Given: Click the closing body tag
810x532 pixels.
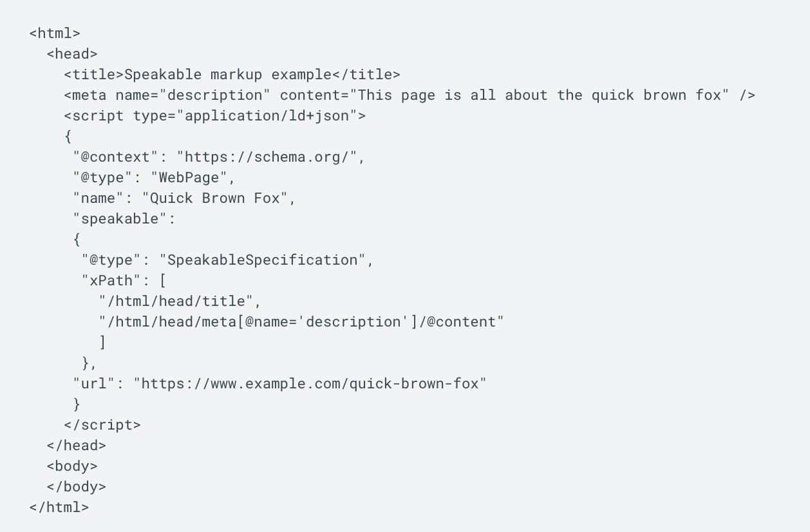Looking at the screenshot, I should point(77,487).
